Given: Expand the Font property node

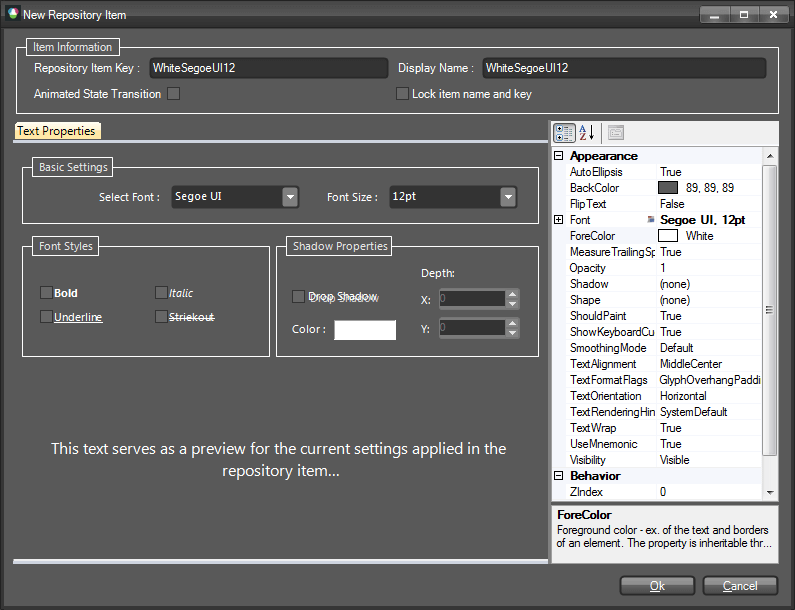Looking at the screenshot, I should click(559, 220).
